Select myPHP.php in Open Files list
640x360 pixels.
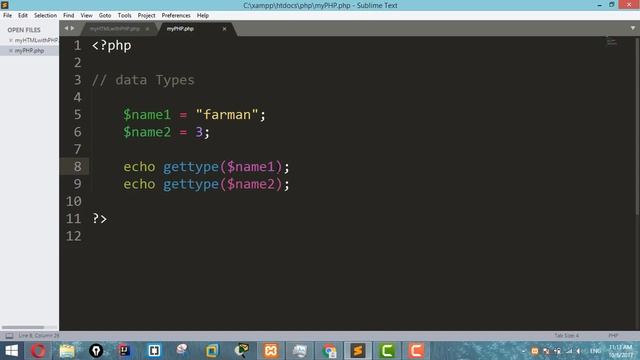[x=29, y=51]
